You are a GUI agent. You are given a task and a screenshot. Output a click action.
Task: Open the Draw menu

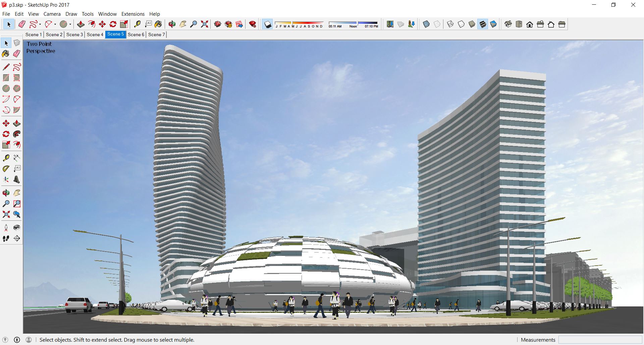(71, 14)
